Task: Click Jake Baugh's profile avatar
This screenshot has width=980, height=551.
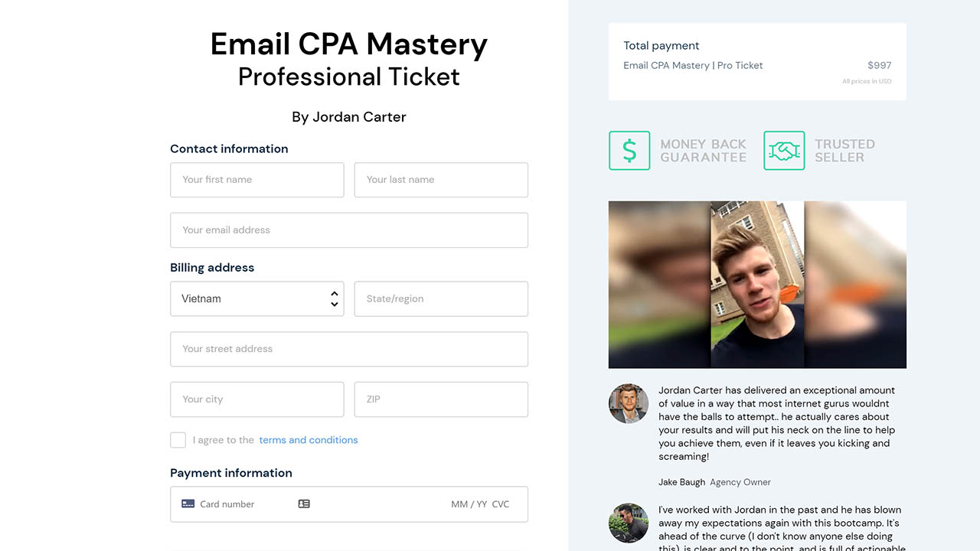Action: point(628,403)
